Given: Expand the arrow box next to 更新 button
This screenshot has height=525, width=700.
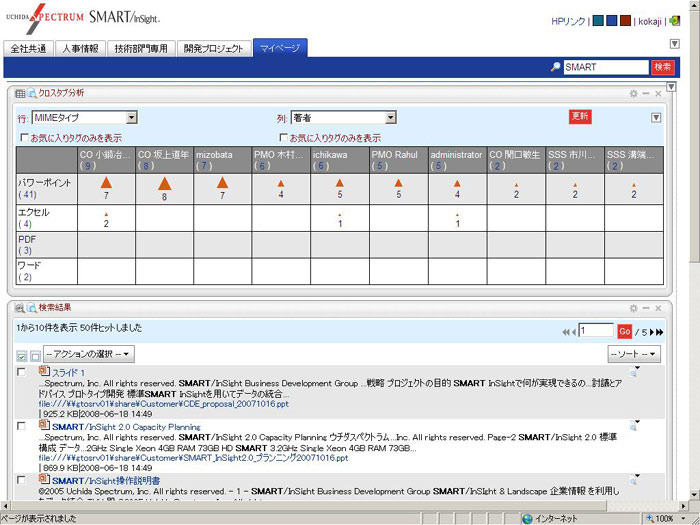Looking at the screenshot, I should (656, 117).
